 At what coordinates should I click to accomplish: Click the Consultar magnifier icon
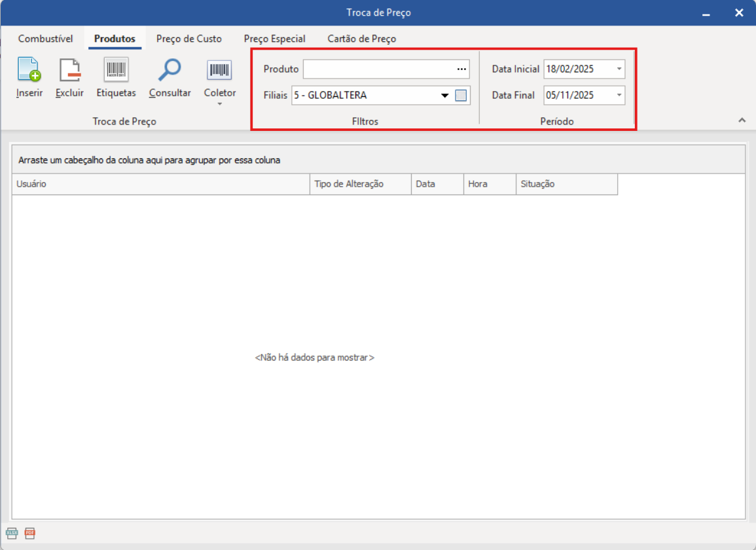[170, 70]
